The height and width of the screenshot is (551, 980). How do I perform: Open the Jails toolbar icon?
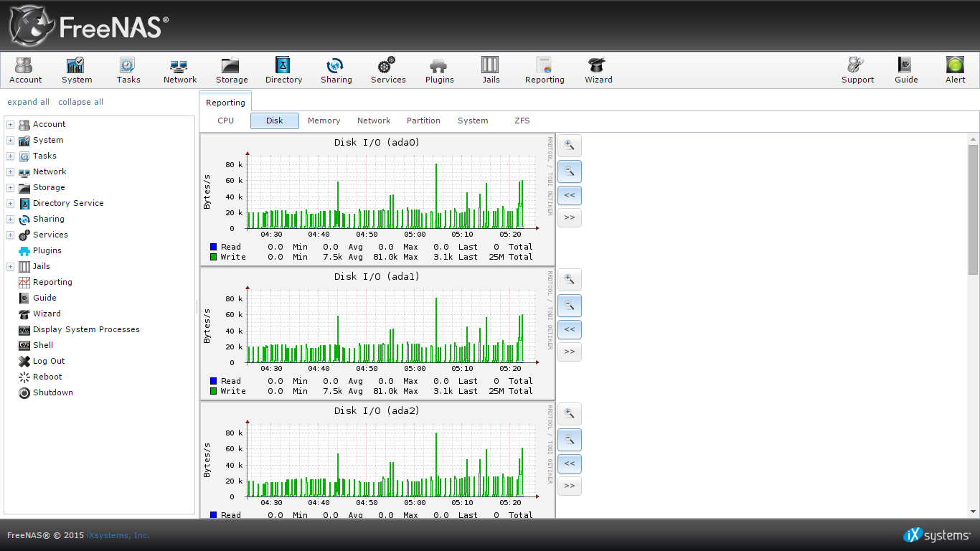pyautogui.click(x=491, y=70)
